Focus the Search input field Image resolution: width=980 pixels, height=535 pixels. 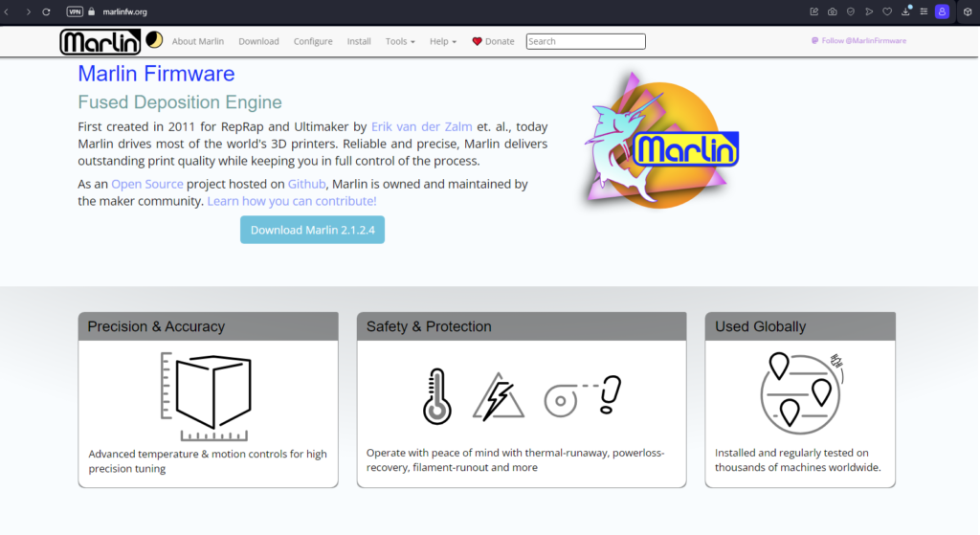(x=586, y=41)
